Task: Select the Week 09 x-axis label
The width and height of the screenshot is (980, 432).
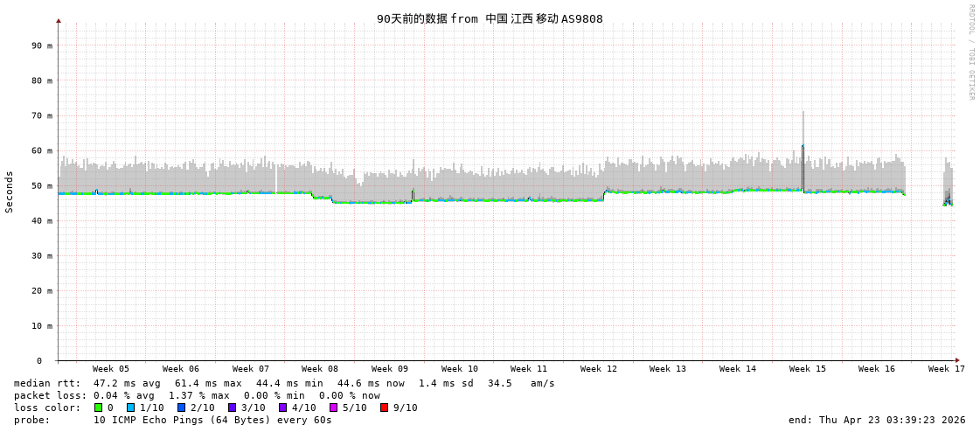Action: tap(389, 369)
